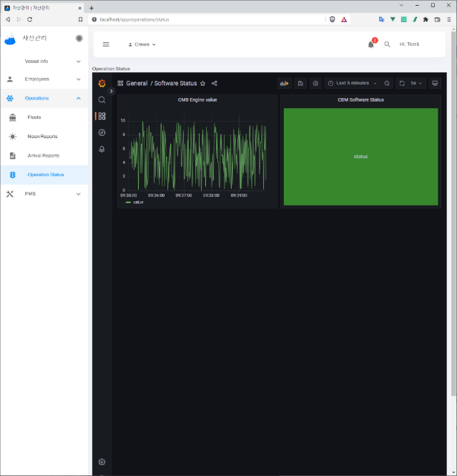The width and height of the screenshot is (457, 476).
Task: Star the Software Status dashboard
Action: pos(203,84)
